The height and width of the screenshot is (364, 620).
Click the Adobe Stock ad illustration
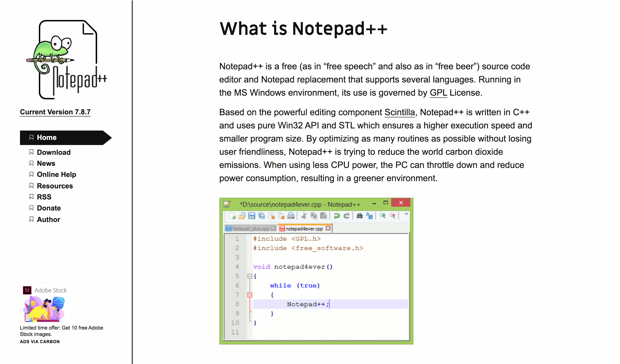[x=44, y=309]
